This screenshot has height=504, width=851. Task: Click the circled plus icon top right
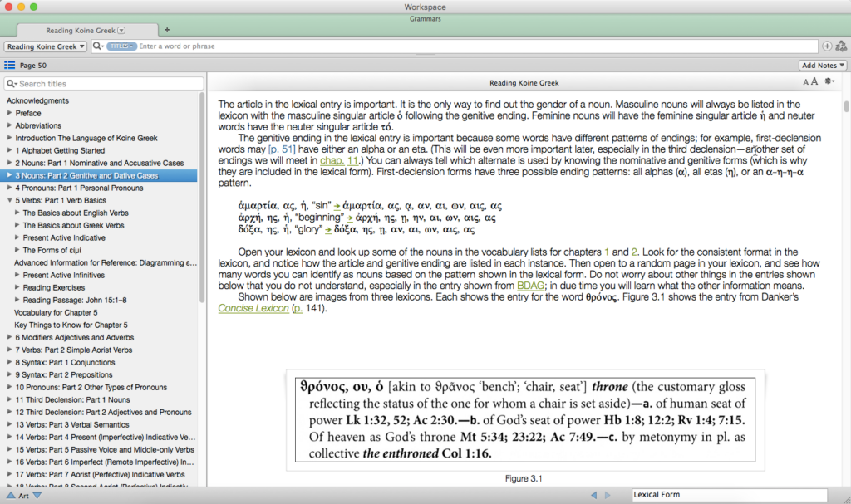click(x=827, y=46)
